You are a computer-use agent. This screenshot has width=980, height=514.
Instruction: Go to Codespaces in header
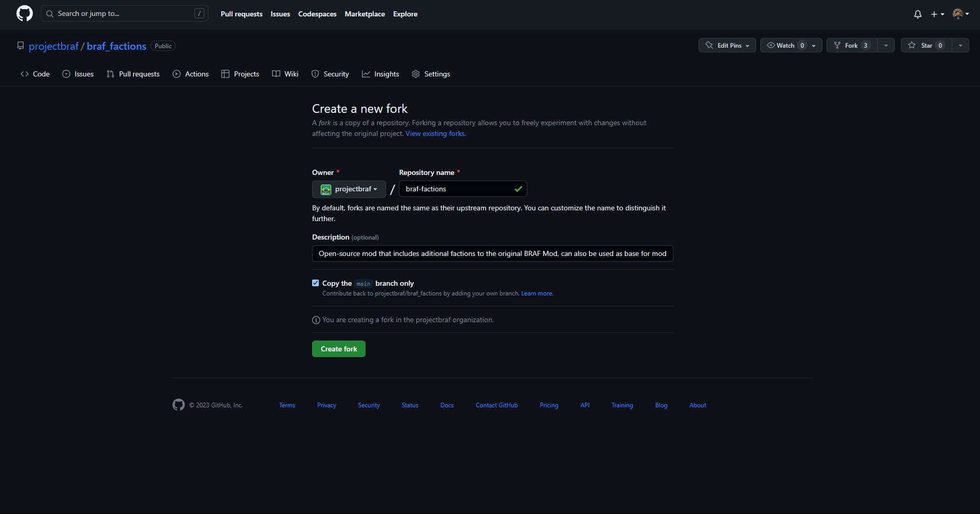click(317, 14)
